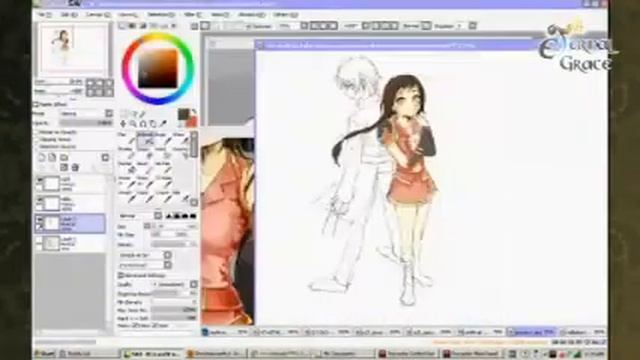640x360 pixels.
Task: Open the Selection menu
Action: point(161,15)
